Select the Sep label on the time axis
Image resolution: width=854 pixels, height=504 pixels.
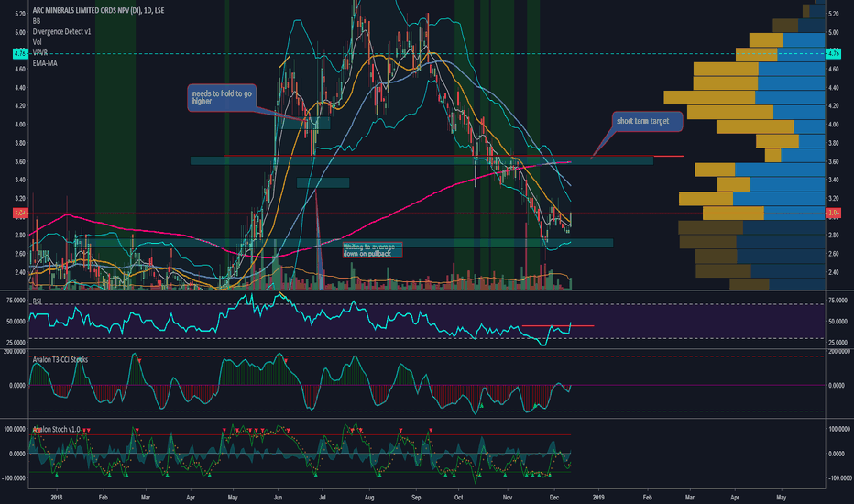tap(416, 497)
